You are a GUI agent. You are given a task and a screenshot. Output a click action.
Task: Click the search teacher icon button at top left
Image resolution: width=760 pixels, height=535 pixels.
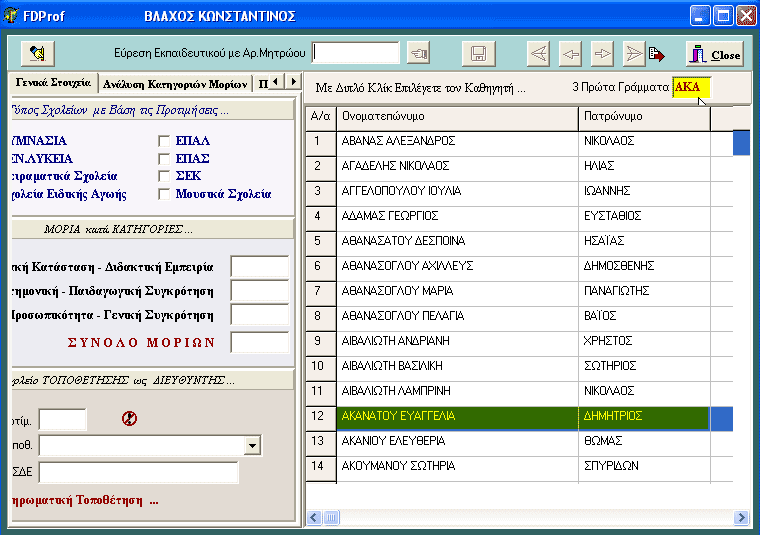[x=37, y=53]
